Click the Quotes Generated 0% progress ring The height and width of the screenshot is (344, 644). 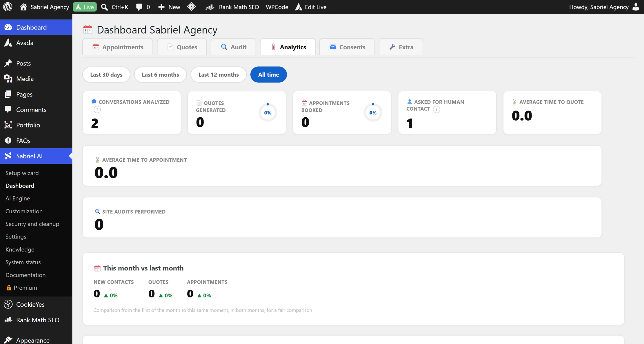pyautogui.click(x=268, y=112)
